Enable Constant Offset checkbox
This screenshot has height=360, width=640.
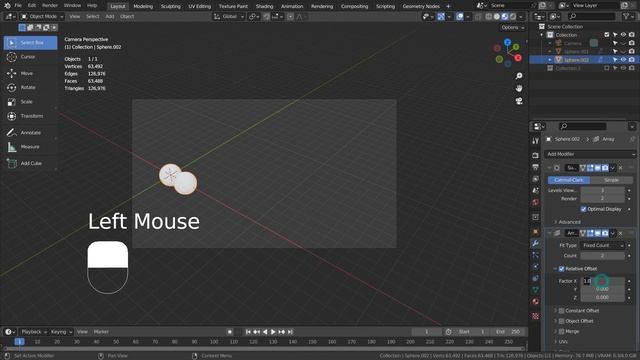click(561, 311)
